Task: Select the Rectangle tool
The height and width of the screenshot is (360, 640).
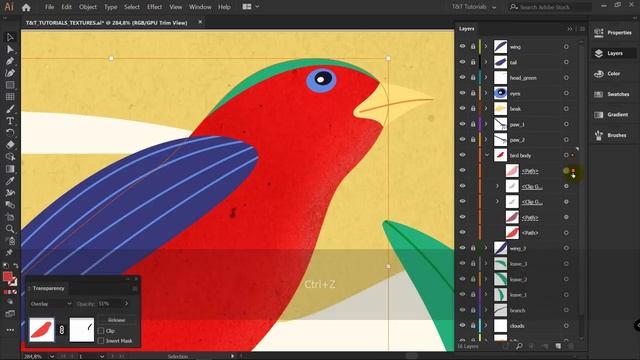Action: pos(10,85)
